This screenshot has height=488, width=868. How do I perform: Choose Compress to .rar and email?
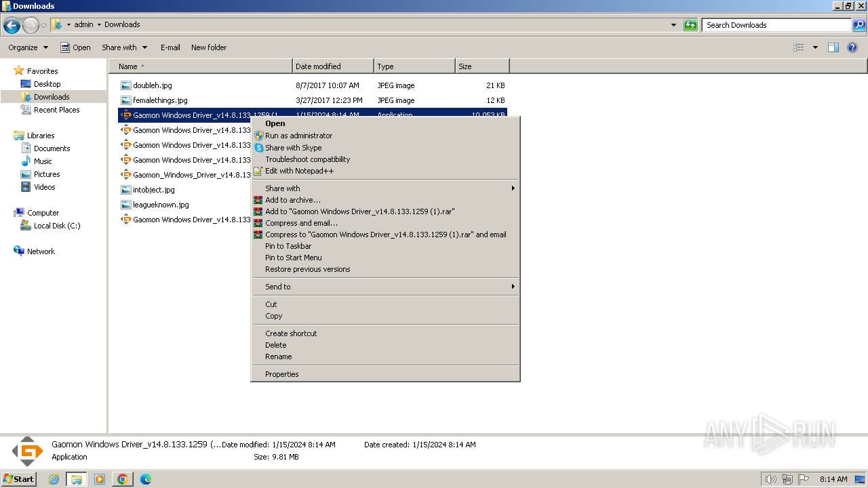point(385,235)
